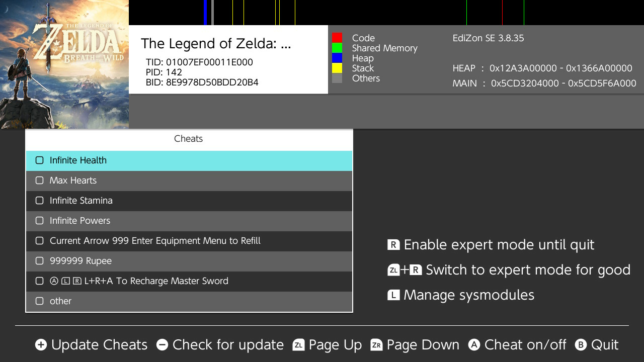Click the R icon after ZL+ in the hints
The width and height of the screenshot is (644, 362).
tap(416, 270)
